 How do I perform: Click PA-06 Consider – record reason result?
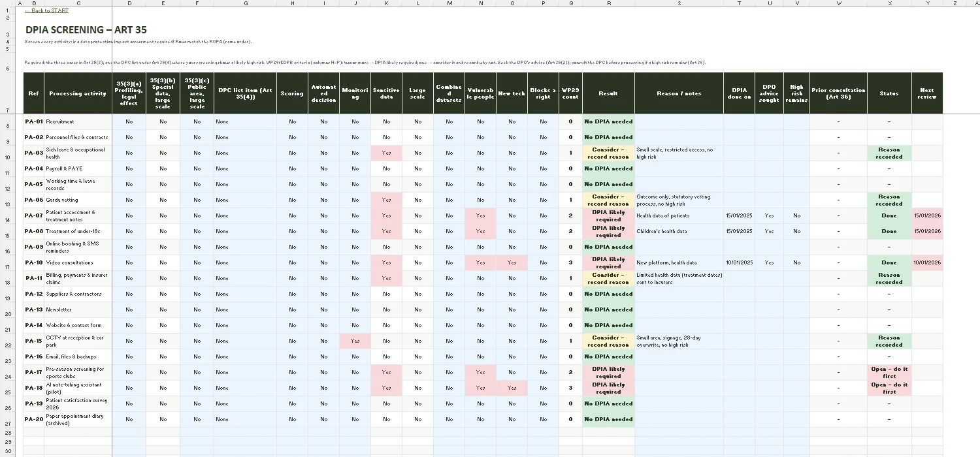[x=609, y=200]
